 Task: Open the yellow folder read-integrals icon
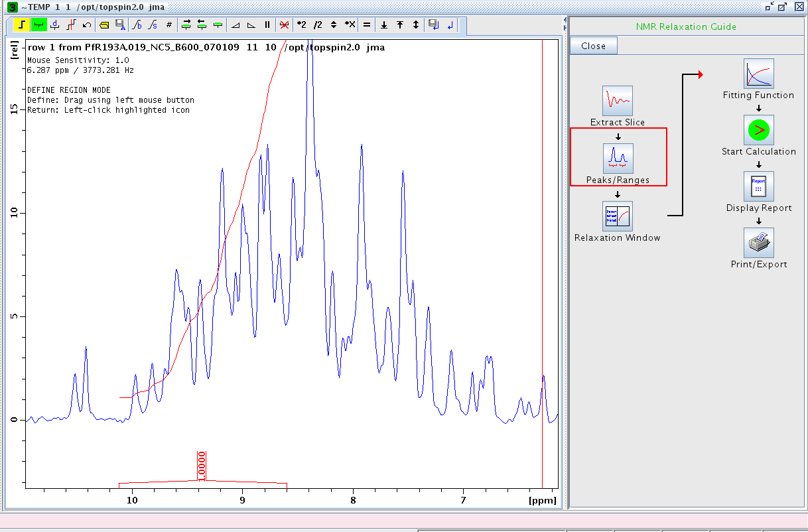click(104, 25)
